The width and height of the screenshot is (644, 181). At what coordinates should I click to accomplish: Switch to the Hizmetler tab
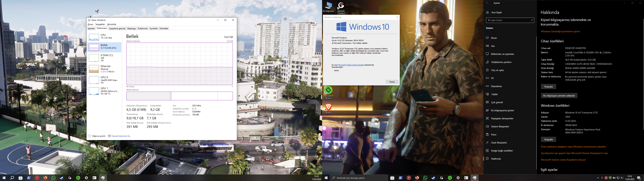164,29
